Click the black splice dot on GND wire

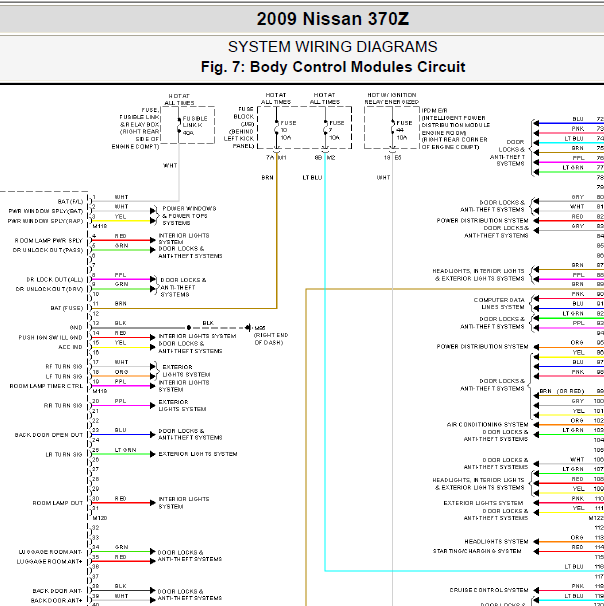point(189,328)
